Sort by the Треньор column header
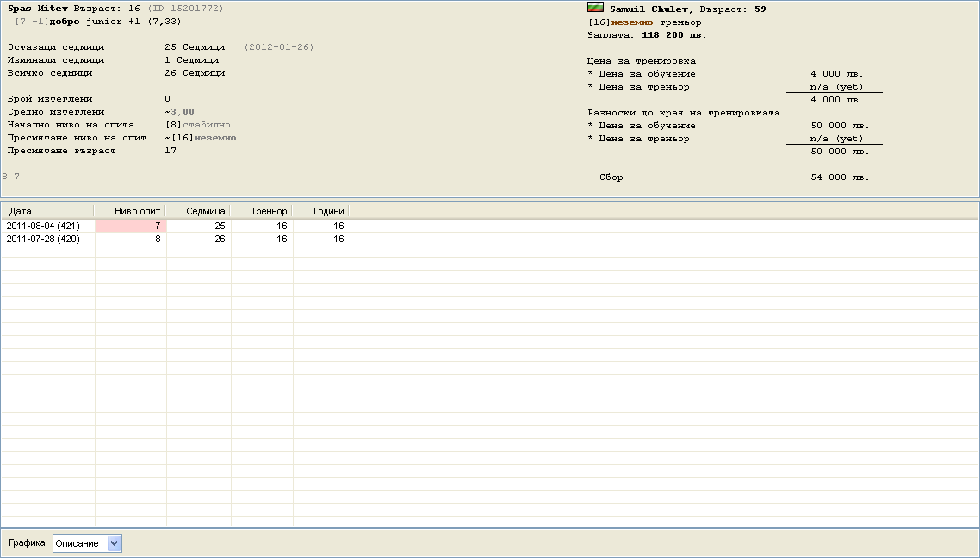Screen dimensions: 980x558 (x=262, y=211)
